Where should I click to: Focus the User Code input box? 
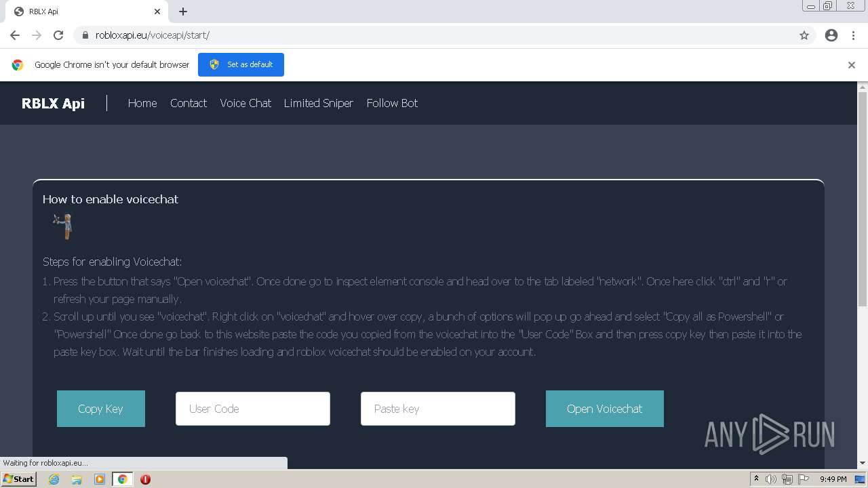[253, 409]
